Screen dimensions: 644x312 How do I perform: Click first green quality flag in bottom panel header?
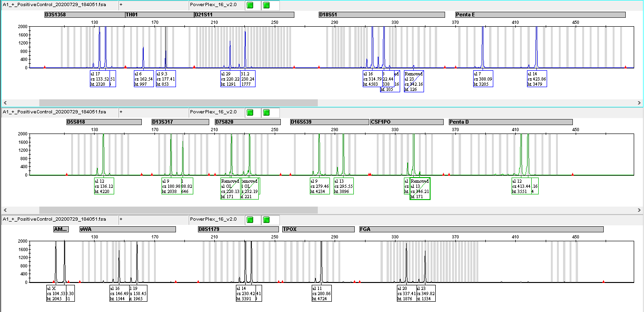pyautogui.click(x=250, y=220)
